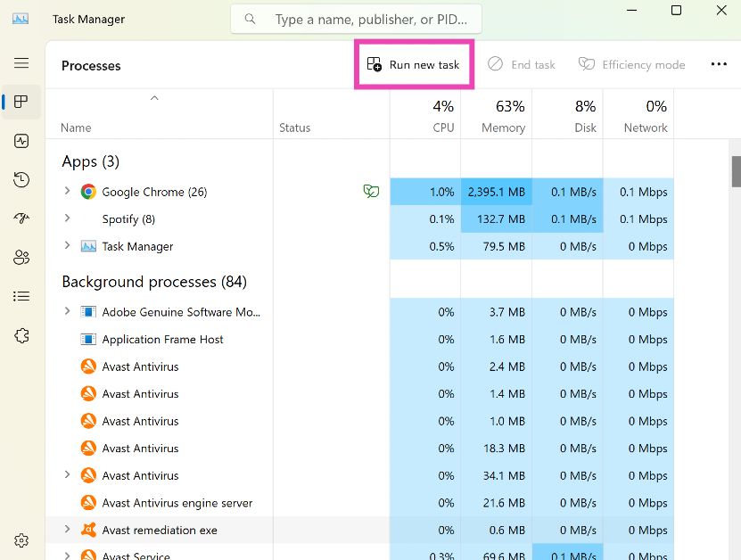The image size is (741, 560).
Task: Click the vertical scrollbar thumb
Action: pyautogui.click(x=736, y=171)
